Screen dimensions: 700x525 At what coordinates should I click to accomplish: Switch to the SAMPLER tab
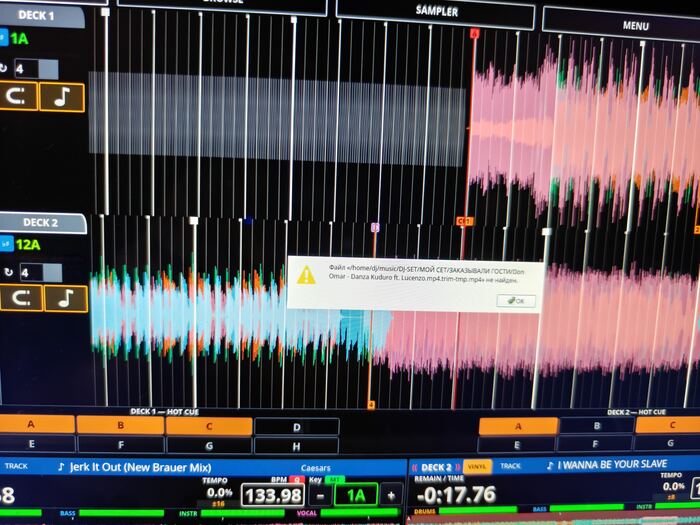(436, 12)
